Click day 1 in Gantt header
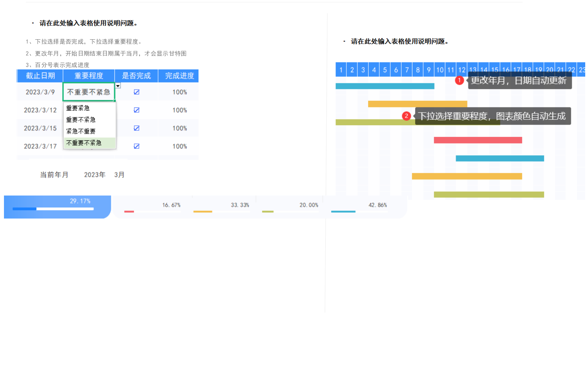Image resolution: width=588 pixels, height=374 pixels. (341, 70)
